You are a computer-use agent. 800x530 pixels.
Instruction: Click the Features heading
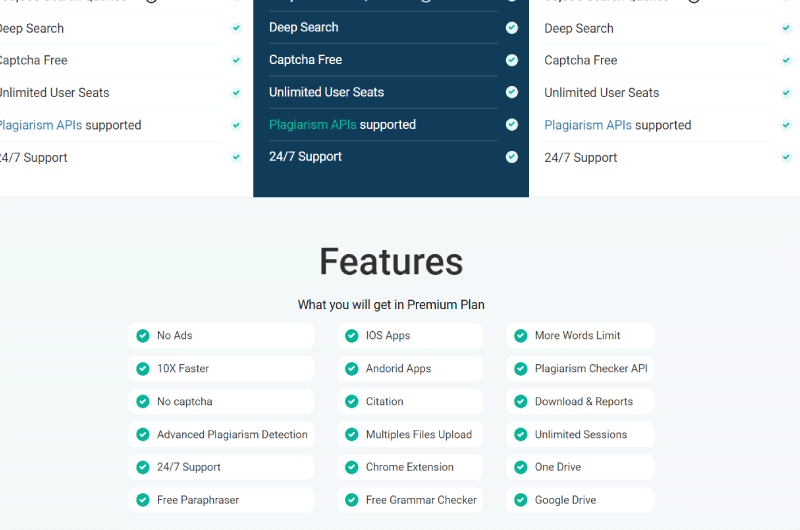(x=391, y=262)
